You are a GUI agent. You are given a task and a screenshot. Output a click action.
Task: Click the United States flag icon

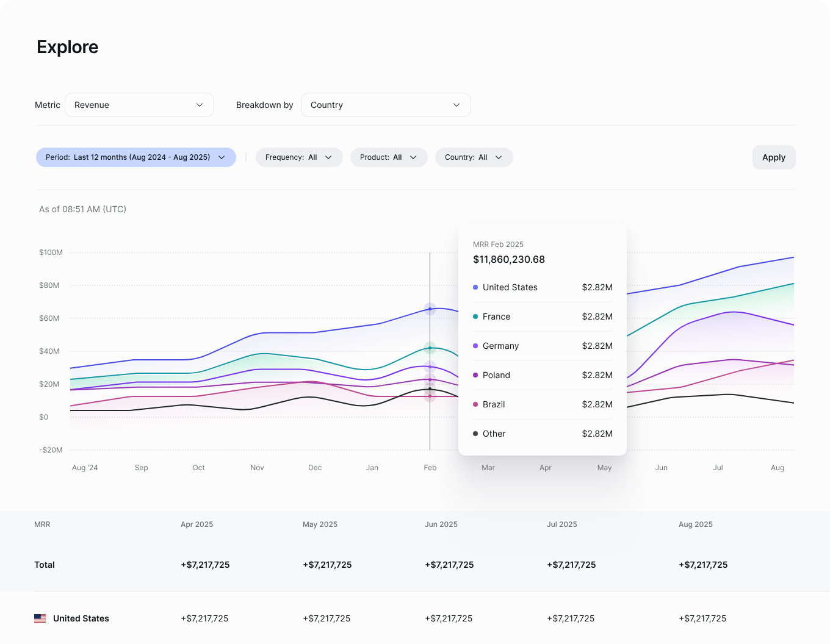(40, 618)
